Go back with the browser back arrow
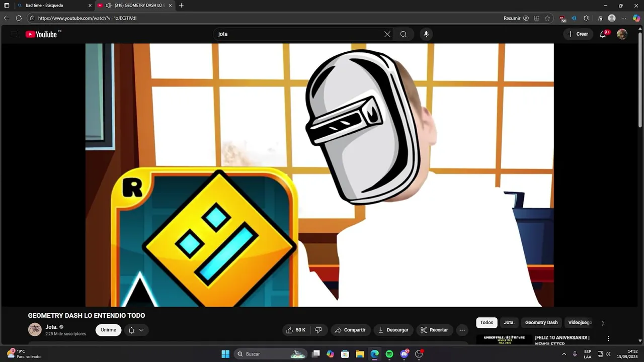 pyautogui.click(x=7, y=18)
